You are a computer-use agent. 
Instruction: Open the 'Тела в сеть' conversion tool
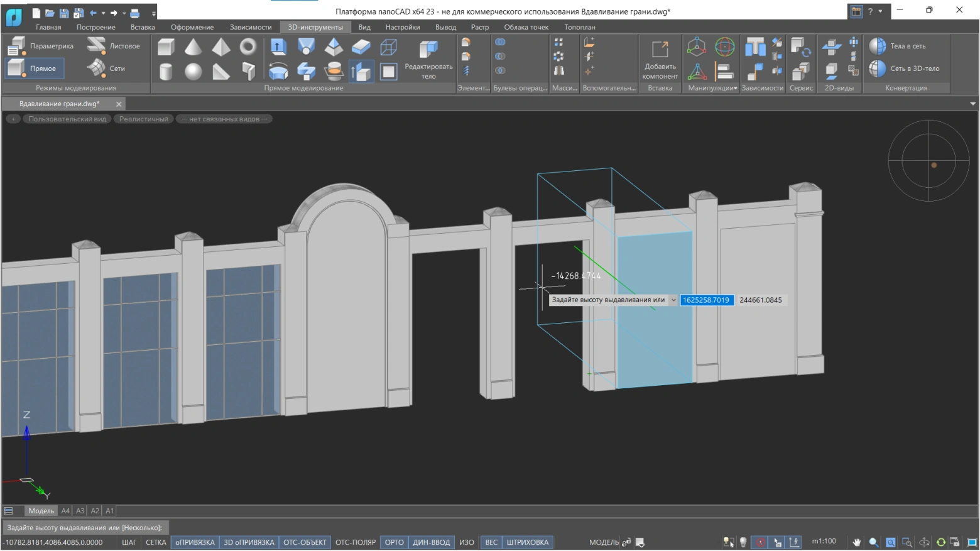[x=898, y=46]
